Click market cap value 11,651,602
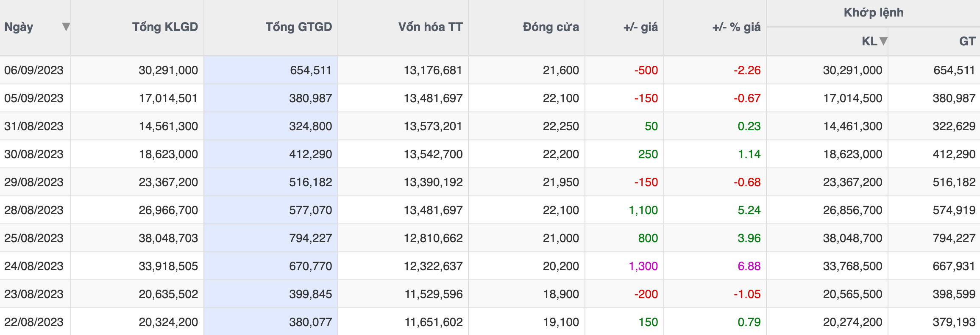This screenshot has height=335, width=980. pos(434,322)
